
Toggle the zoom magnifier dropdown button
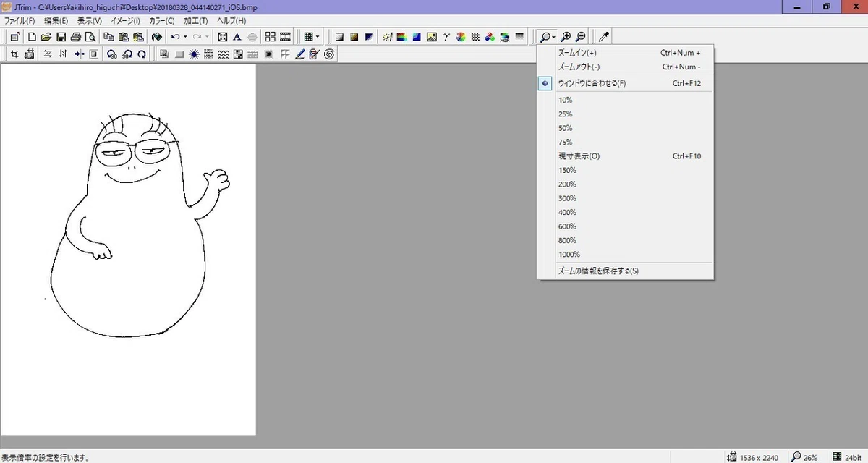(548, 37)
